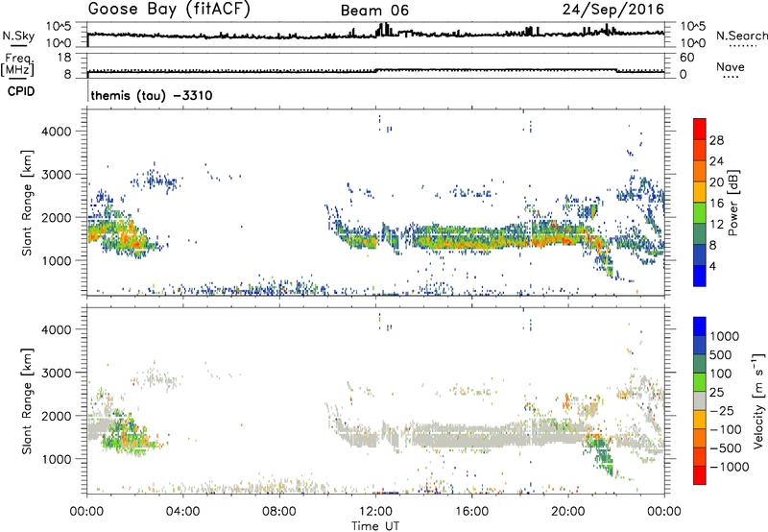The width and height of the screenshot is (768, 532).
Task: Click the "Velocity [m s⁻¹]" colorbar title
Action: tap(758, 400)
